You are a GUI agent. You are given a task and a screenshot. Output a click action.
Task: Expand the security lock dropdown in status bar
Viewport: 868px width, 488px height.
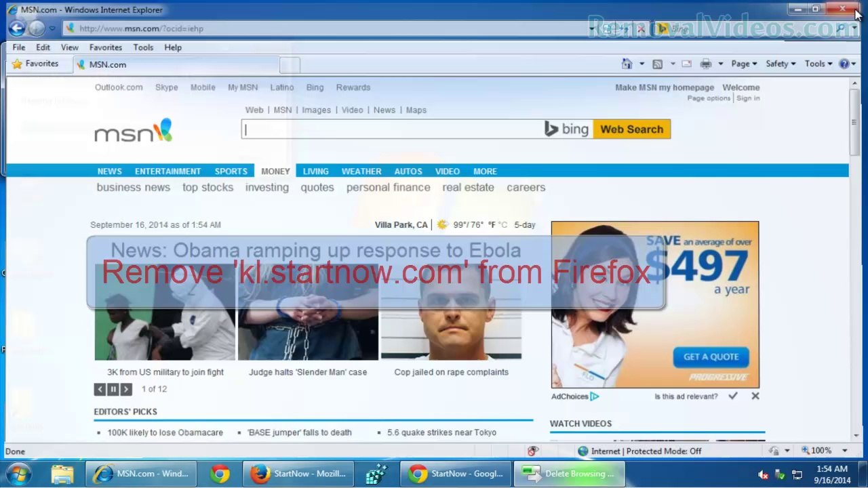click(x=787, y=451)
